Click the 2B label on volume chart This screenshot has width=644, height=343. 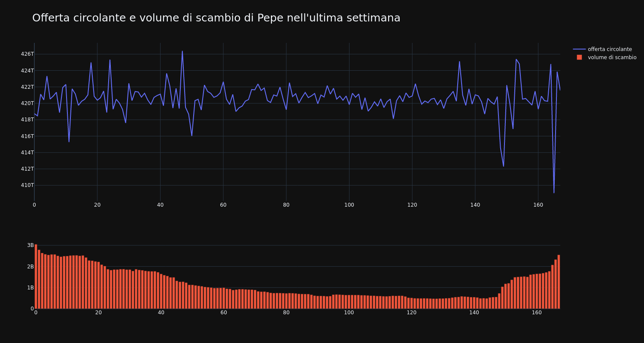point(30,267)
